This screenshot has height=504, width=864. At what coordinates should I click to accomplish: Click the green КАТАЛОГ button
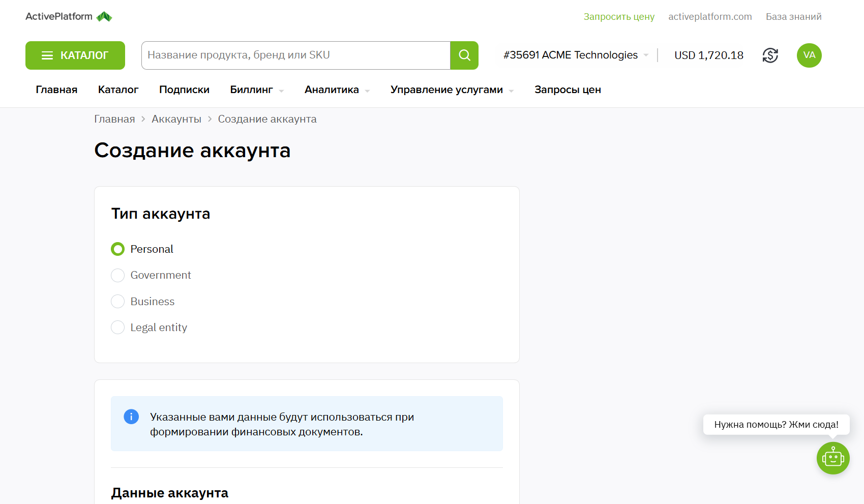(75, 55)
